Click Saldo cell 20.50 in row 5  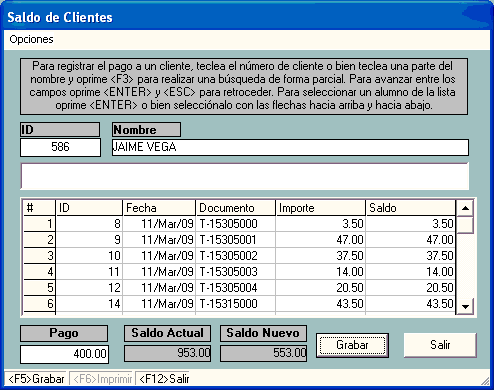point(411,288)
